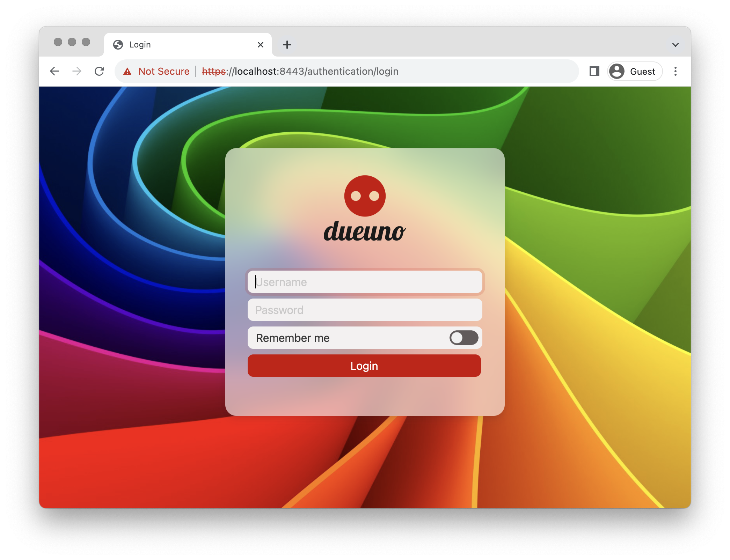Viewport: 730px width, 560px height.
Task: Open the browser menu with three dots
Action: point(677,71)
